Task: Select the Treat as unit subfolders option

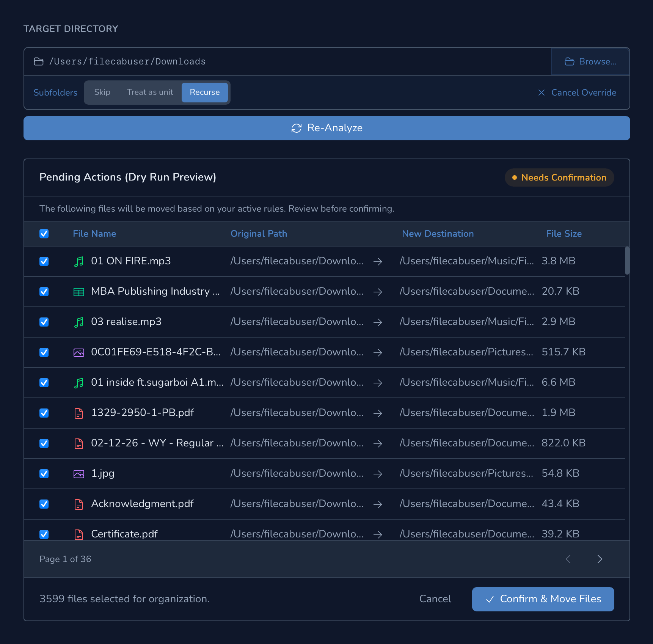Action: pos(150,92)
